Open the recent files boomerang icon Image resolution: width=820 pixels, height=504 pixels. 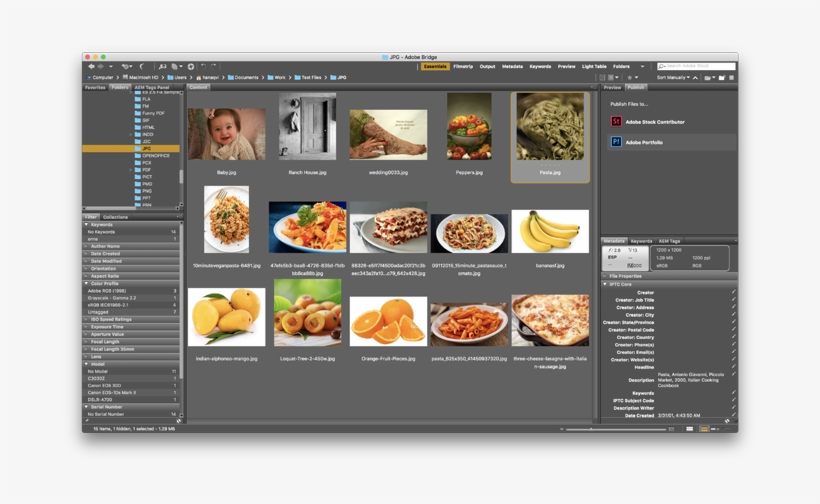(141, 66)
